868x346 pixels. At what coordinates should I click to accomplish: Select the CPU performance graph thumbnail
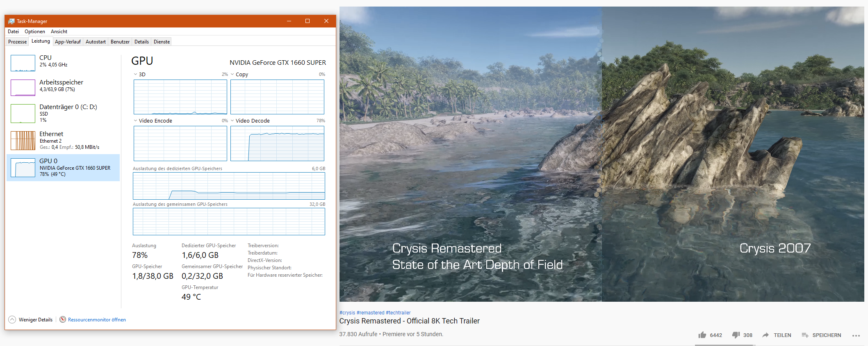(23, 63)
